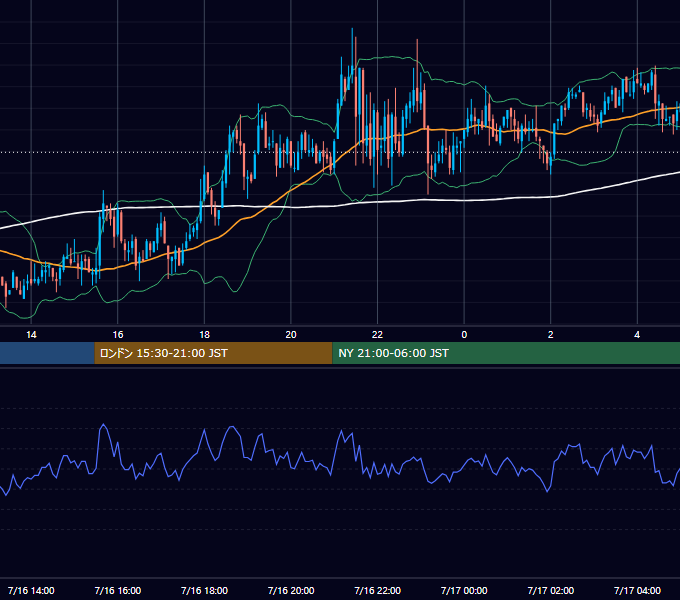Viewport: 680px width, 600px height.
Task: Click the 7/16 18:00 date label
Action: [204, 590]
